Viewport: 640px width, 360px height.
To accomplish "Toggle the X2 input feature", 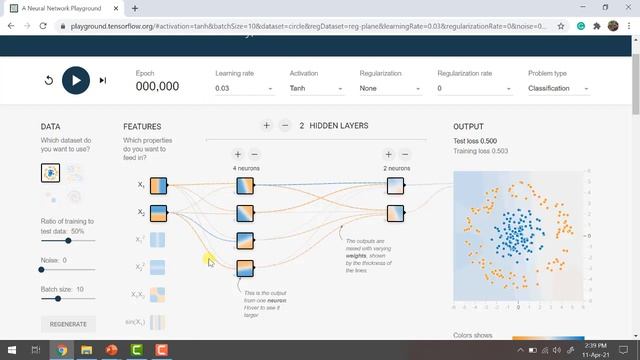I will tap(158, 213).
